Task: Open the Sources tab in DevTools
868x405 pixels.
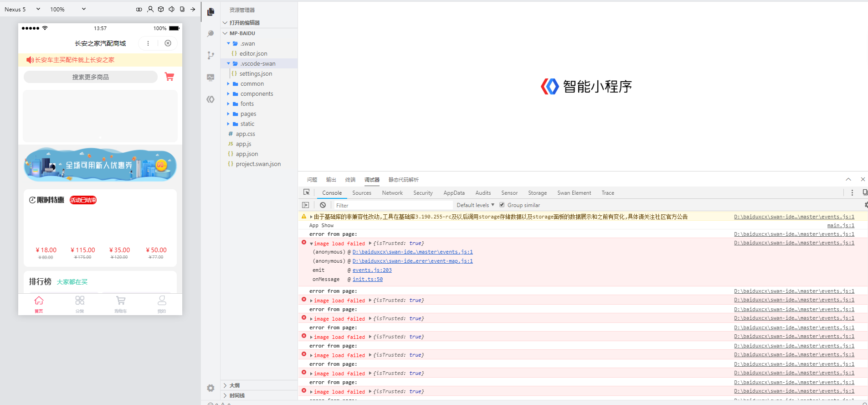Action: [362, 193]
